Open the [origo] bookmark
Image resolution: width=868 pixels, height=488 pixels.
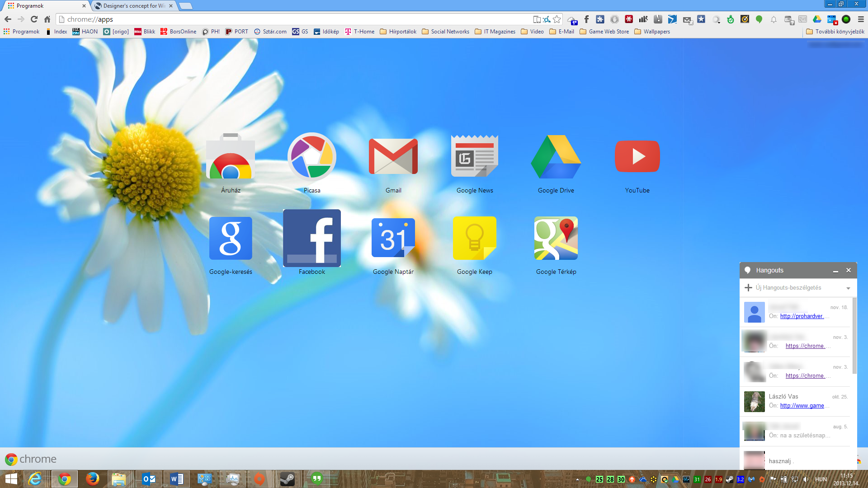[116, 32]
